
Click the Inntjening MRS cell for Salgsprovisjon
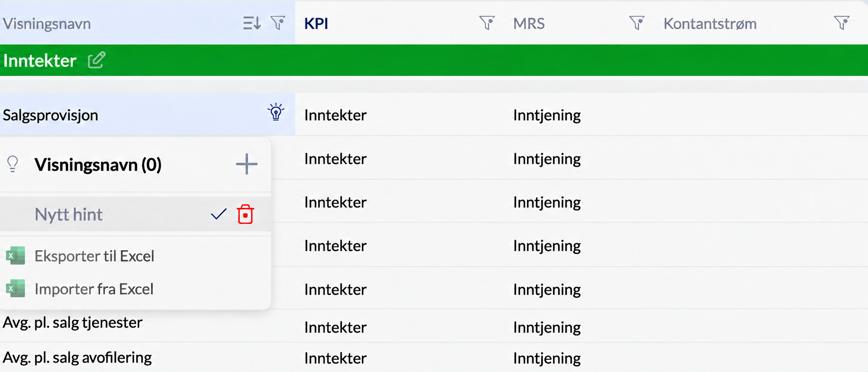(x=547, y=116)
